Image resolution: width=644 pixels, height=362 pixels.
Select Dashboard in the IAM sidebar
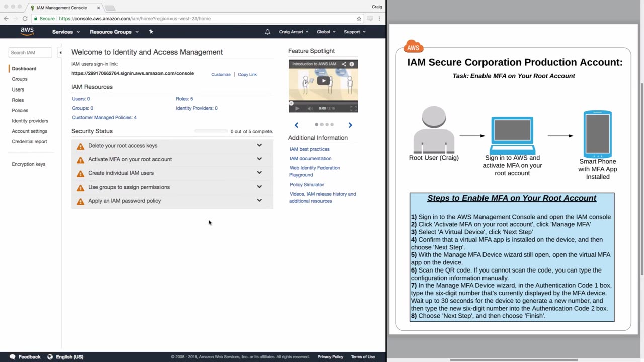point(24,69)
